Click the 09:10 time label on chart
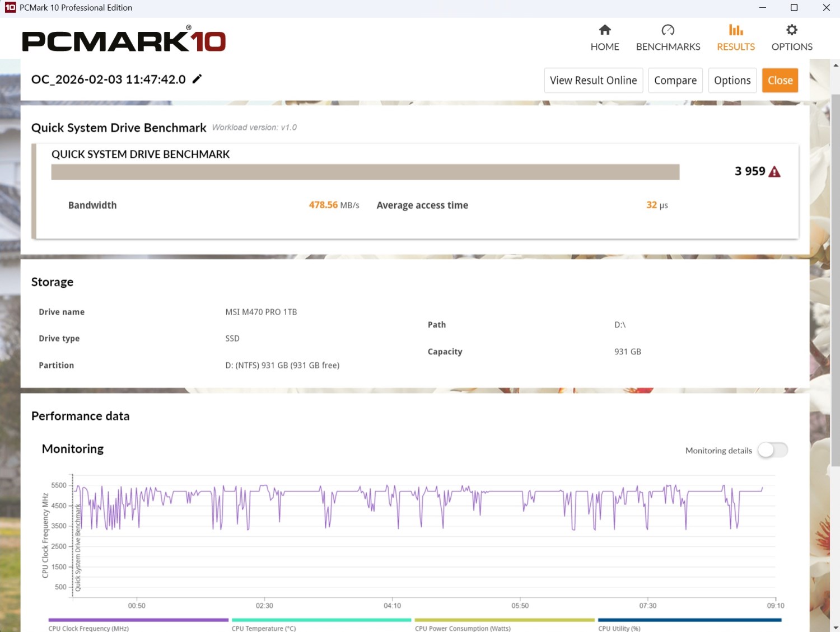840x632 pixels. [776, 606]
